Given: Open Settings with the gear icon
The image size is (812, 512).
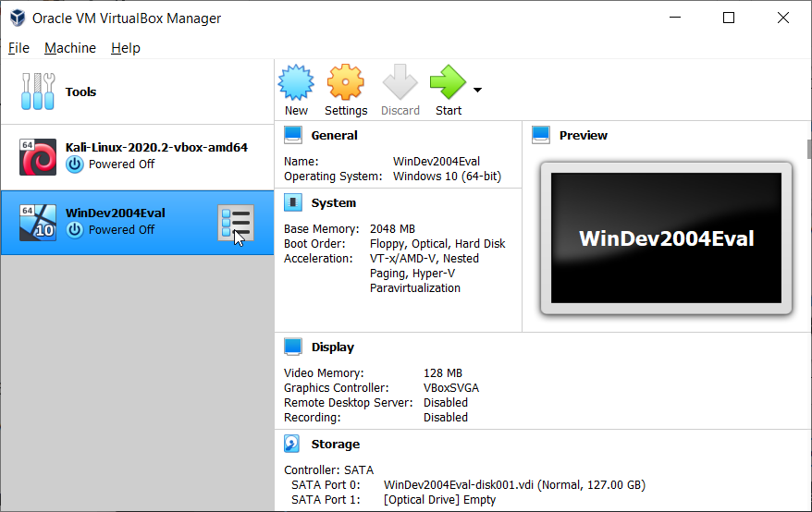Looking at the screenshot, I should click(345, 82).
